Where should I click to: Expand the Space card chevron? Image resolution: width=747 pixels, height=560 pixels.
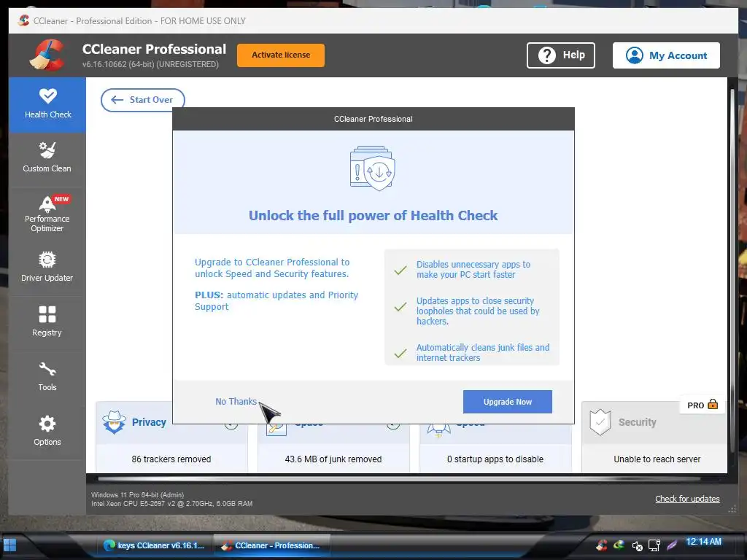[x=393, y=426]
